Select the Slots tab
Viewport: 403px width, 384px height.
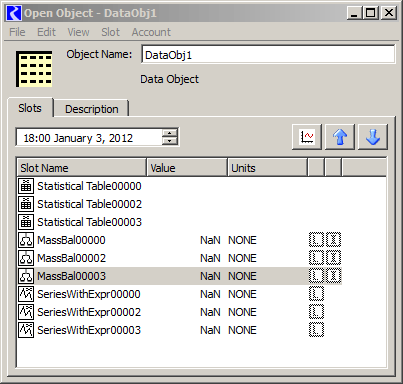point(30,108)
